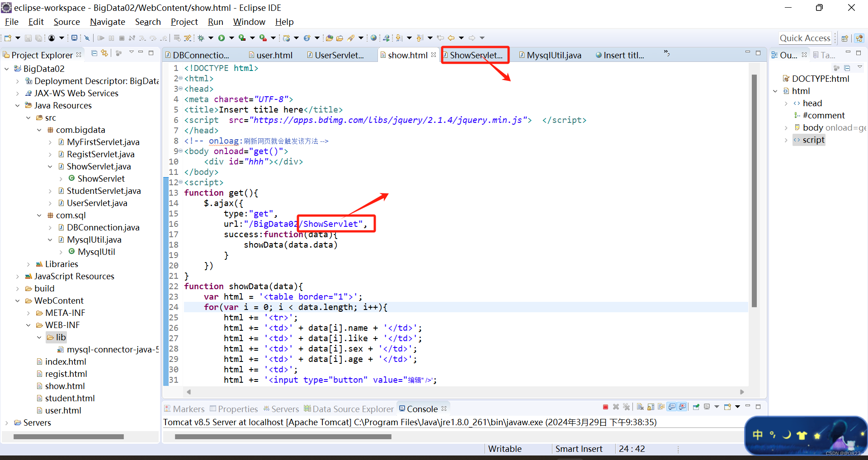868x460 pixels.
Task: Click the Save icon in the toolbar
Action: (x=28, y=38)
